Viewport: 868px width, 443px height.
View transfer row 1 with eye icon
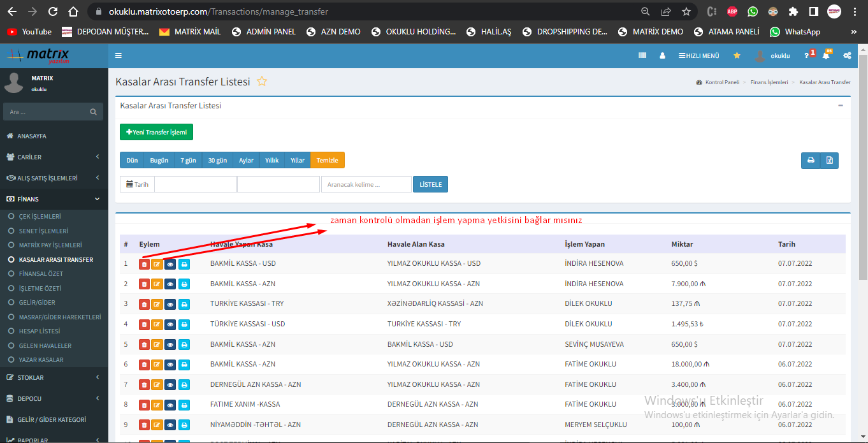coord(171,264)
